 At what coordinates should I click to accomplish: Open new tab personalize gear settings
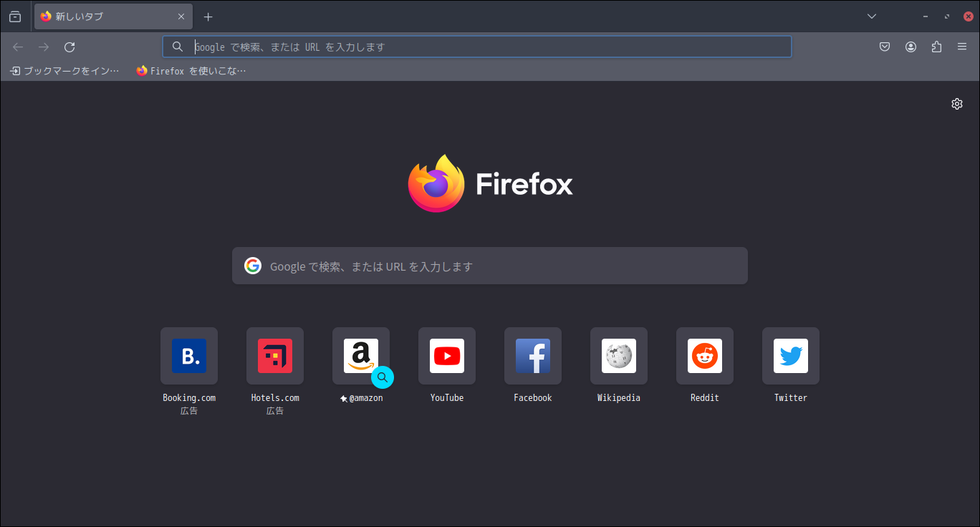click(x=957, y=104)
